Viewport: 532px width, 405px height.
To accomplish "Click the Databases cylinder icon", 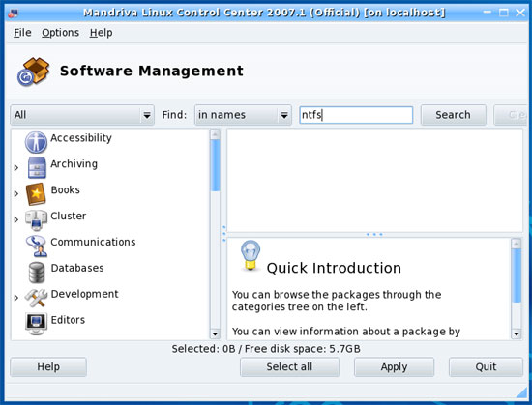I will click(x=37, y=273).
